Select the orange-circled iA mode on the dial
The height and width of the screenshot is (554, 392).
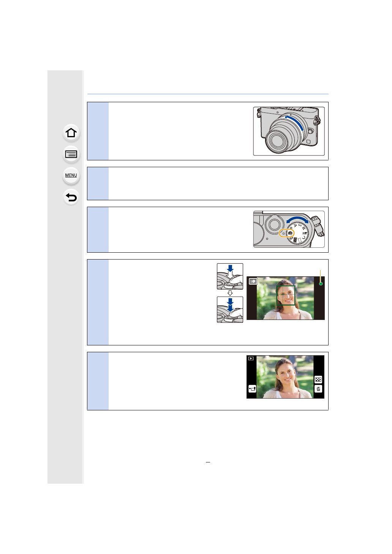(x=286, y=233)
